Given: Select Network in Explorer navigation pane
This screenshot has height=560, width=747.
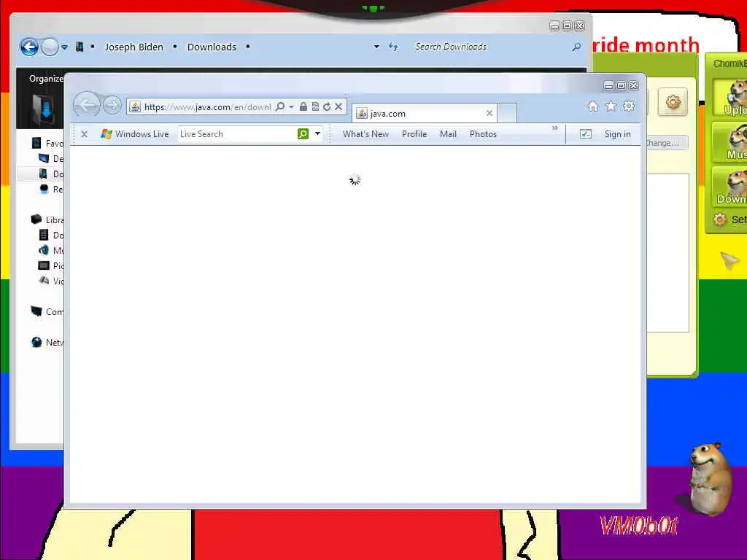Looking at the screenshot, I should (x=47, y=343).
